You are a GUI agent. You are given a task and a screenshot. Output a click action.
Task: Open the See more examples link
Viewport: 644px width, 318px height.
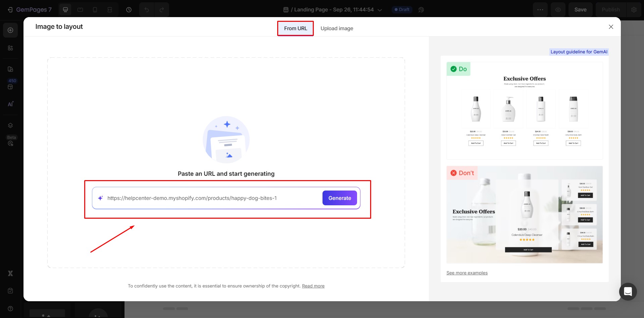[x=467, y=273]
